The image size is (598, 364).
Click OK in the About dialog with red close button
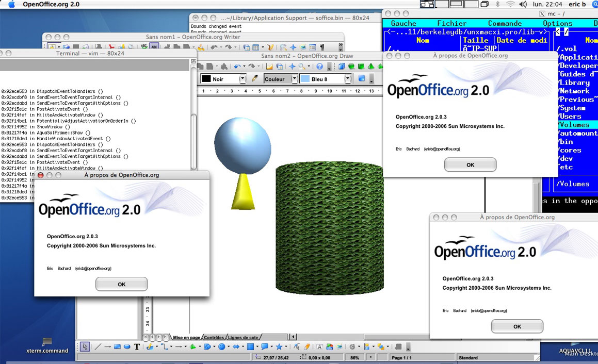coord(121,284)
